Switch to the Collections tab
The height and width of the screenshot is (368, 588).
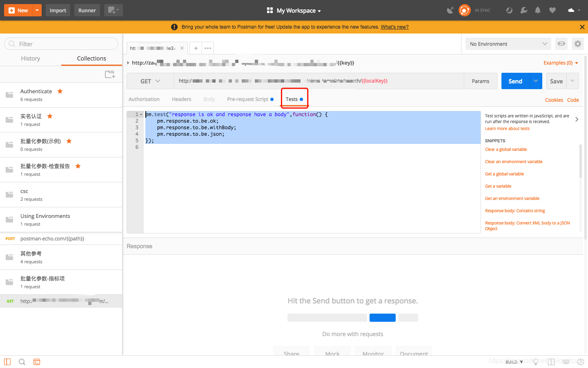pos(91,58)
